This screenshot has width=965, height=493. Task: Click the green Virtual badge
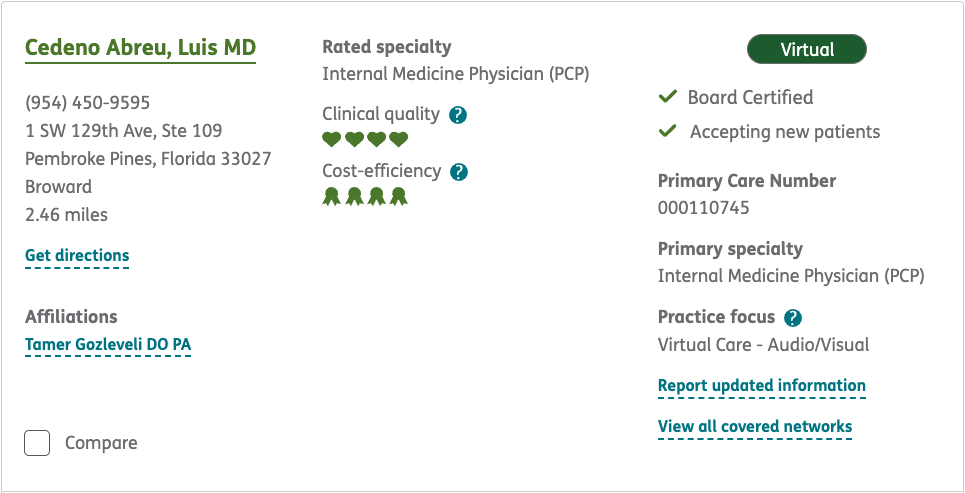coord(807,49)
